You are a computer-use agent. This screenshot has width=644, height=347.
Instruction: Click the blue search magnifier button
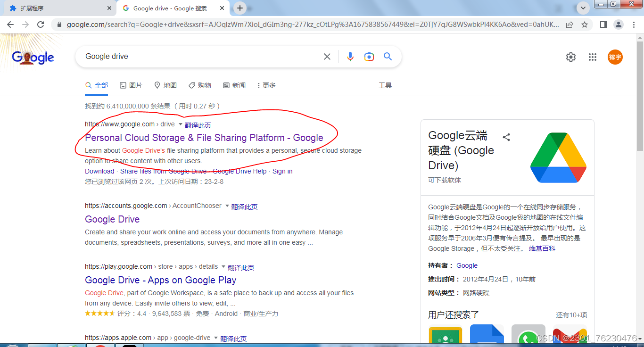coord(388,56)
